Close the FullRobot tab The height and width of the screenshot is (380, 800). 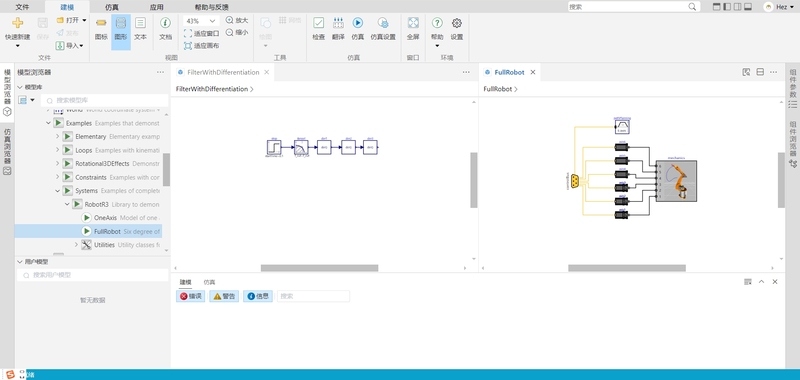pyautogui.click(x=533, y=72)
